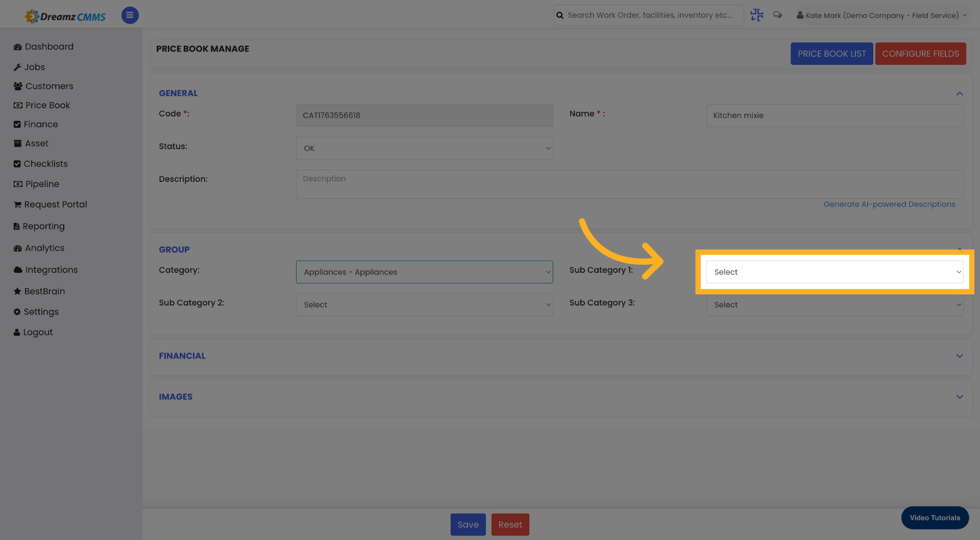This screenshot has width=980, height=540.
Task: Collapse the GENERAL section chevron
Action: pos(959,94)
